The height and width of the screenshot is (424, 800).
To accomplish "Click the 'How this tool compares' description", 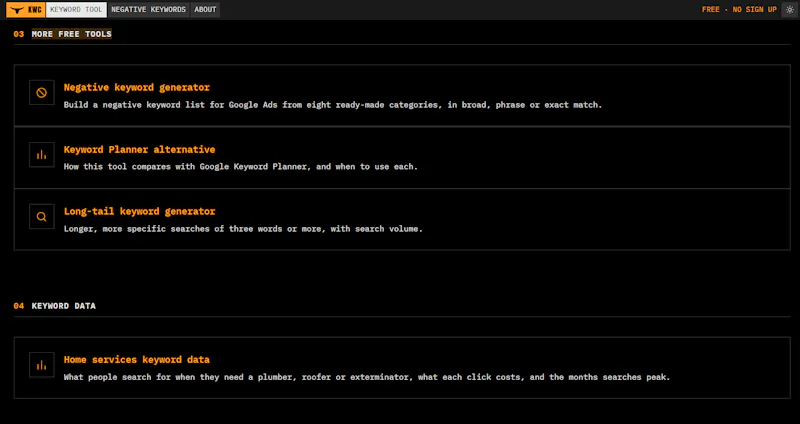I will coord(241,167).
